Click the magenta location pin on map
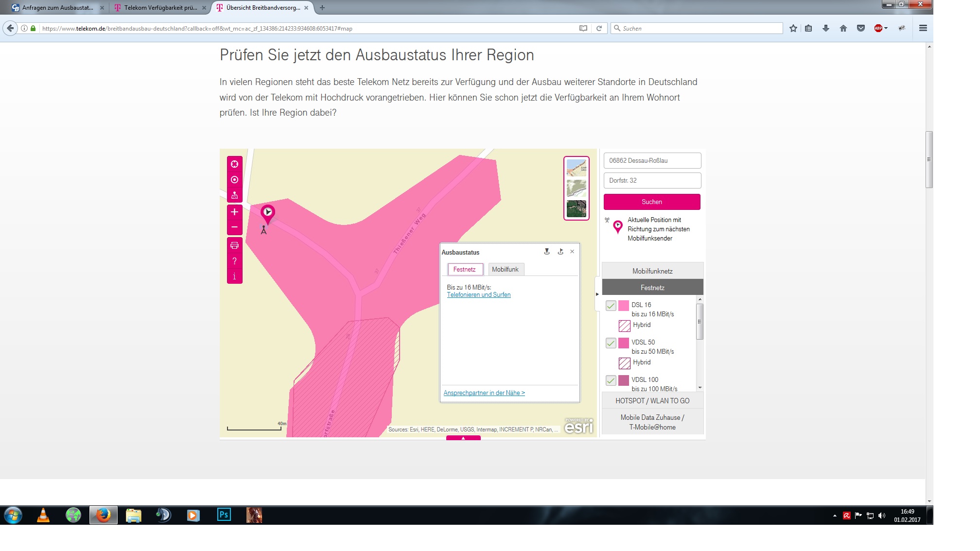This screenshot has height=551, width=980. pos(267,213)
